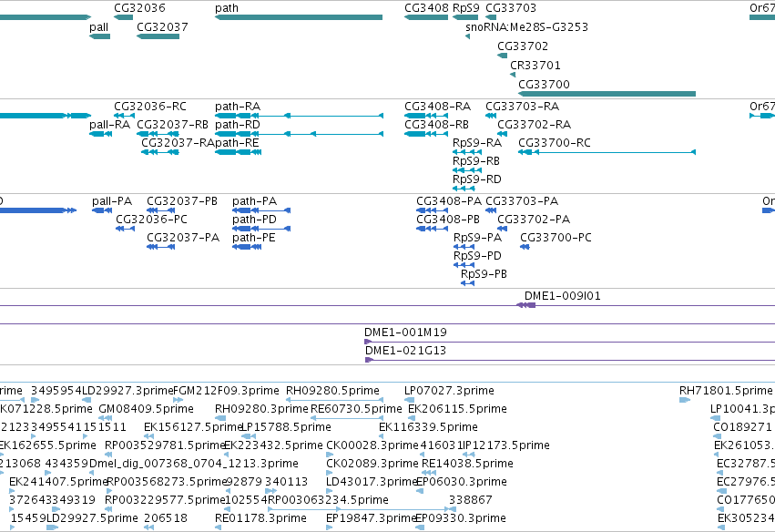Image resolution: width=775 pixels, height=532 pixels.
Task: Click the RE01178.3prime EST label
Action: click(261, 518)
